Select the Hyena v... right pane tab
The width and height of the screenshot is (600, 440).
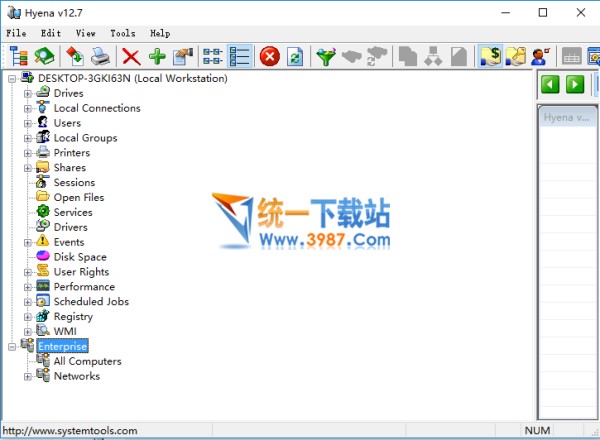point(567,117)
